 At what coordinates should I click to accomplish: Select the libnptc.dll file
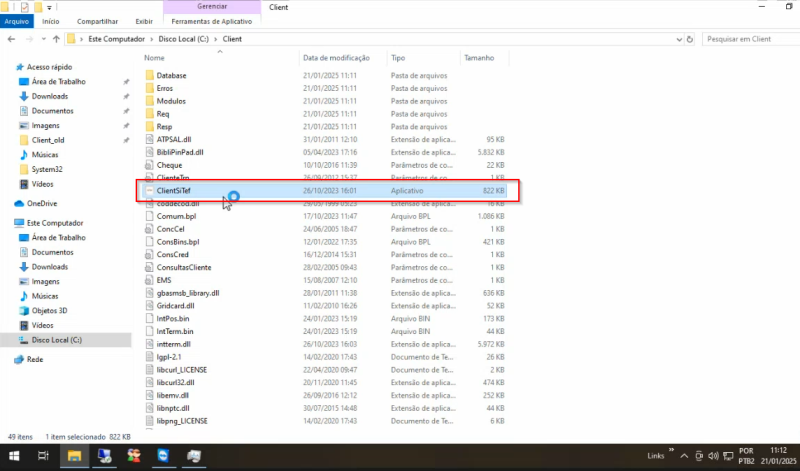pyautogui.click(x=173, y=408)
